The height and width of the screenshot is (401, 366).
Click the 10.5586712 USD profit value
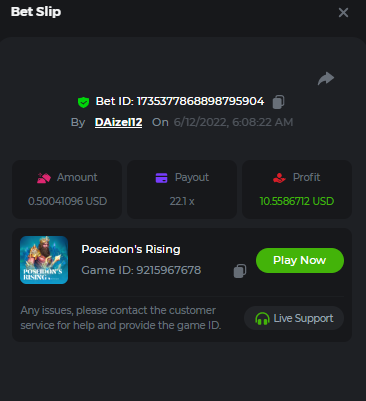coord(297,201)
